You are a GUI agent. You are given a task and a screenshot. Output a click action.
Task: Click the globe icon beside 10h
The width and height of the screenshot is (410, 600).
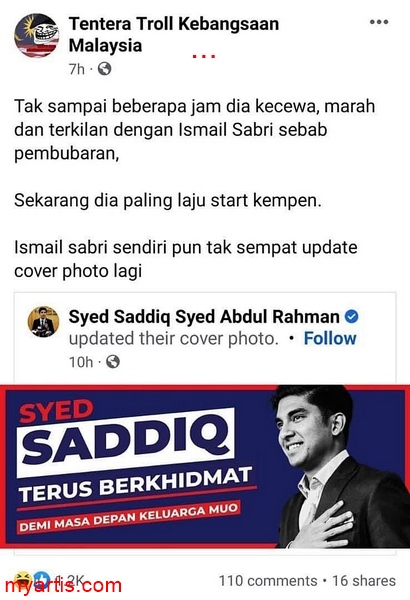pyautogui.click(x=113, y=362)
